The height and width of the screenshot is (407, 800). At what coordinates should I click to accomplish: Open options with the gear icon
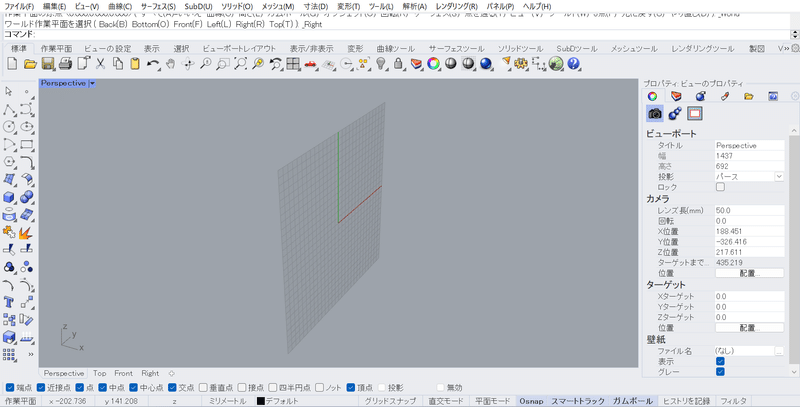[520, 64]
